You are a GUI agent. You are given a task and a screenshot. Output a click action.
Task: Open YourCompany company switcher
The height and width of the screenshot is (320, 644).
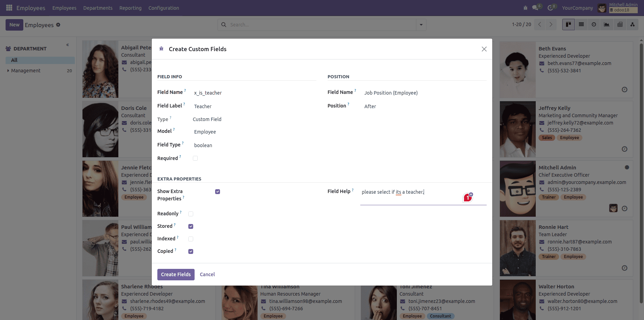[x=577, y=8]
